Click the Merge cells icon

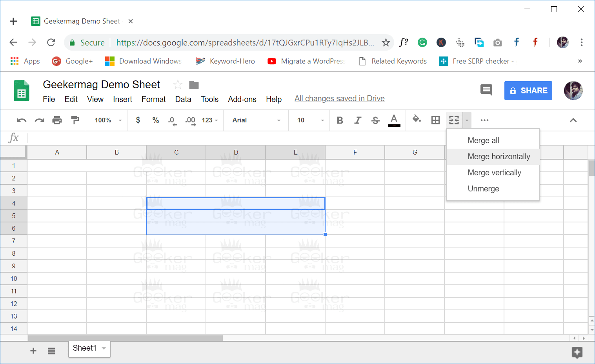point(454,120)
